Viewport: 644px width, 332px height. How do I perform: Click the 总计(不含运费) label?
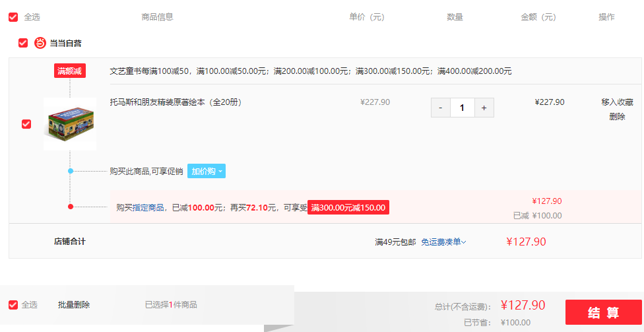(x=463, y=307)
